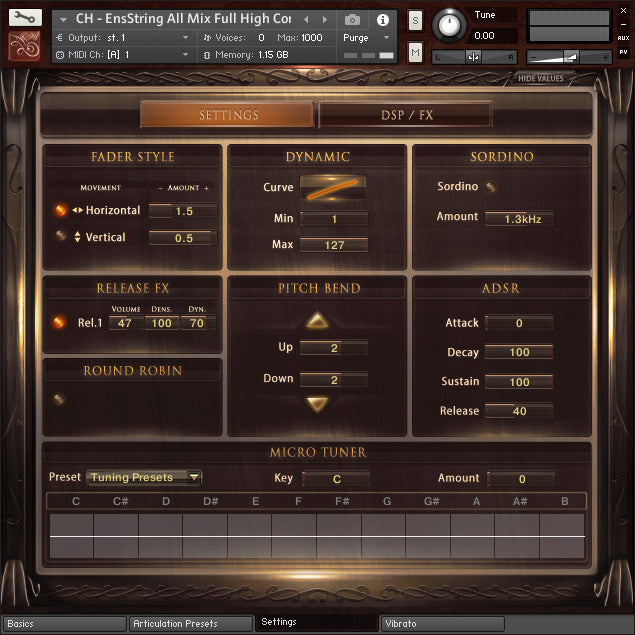Open the instrument info icon
The image size is (635, 635).
[381, 20]
